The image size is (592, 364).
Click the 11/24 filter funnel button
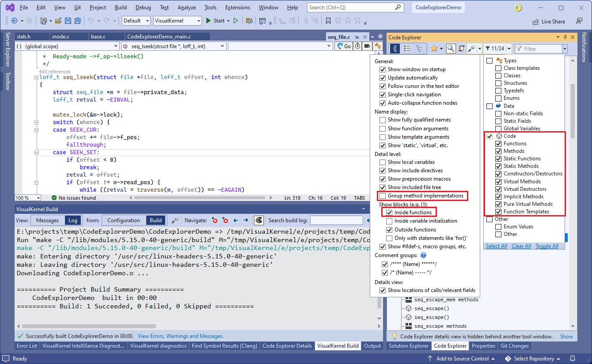pos(495,49)
